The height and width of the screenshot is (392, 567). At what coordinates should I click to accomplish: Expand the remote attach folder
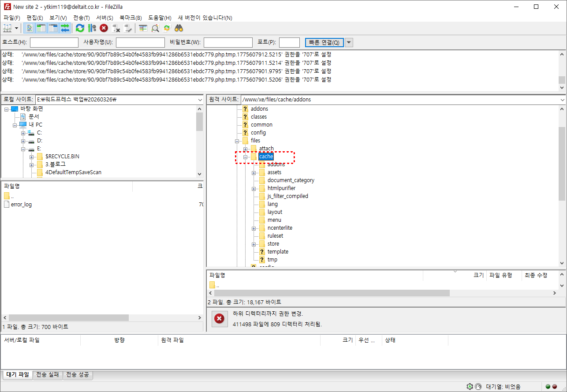246,149
